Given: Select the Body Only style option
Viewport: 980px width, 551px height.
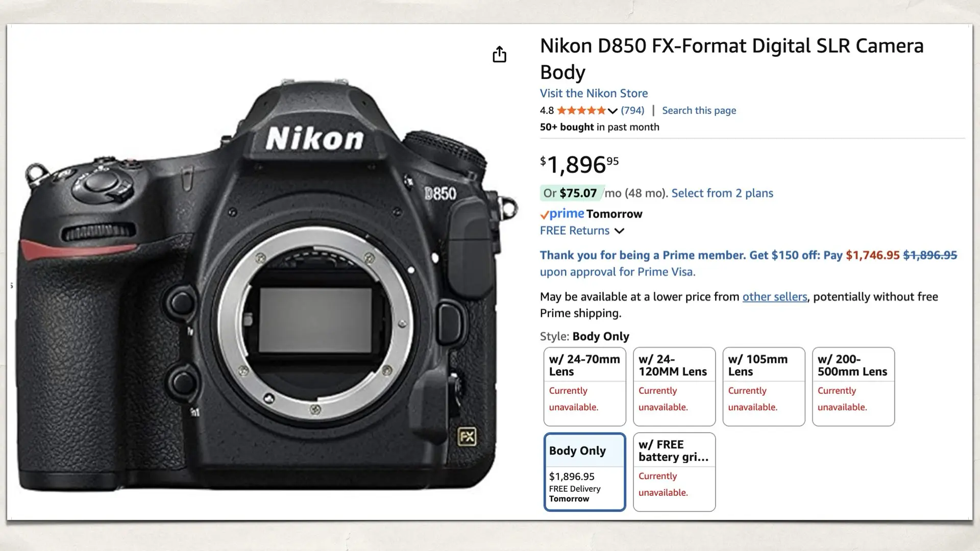Looking at the screenshot, I should coord(584,472).
